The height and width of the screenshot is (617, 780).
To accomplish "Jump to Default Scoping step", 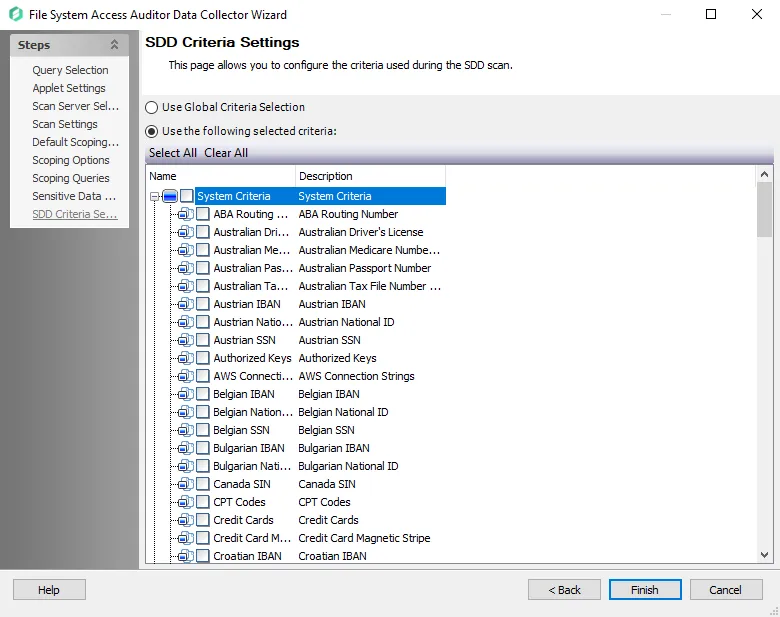I will tap(75, 142).
